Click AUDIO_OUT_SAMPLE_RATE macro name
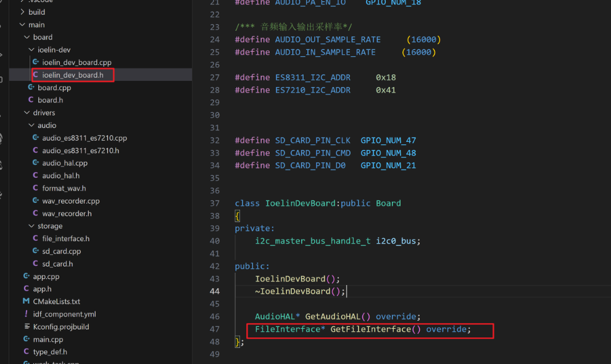The height and width of the screenshot is (364, 611). (328, 39)
